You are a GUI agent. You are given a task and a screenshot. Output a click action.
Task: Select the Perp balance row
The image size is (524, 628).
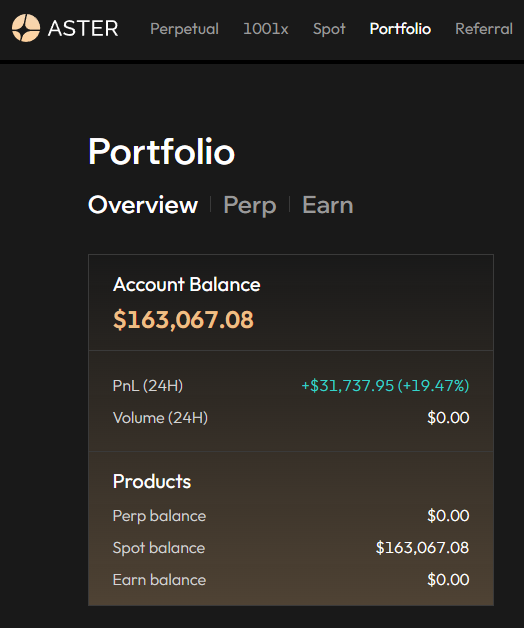[291, 515]
